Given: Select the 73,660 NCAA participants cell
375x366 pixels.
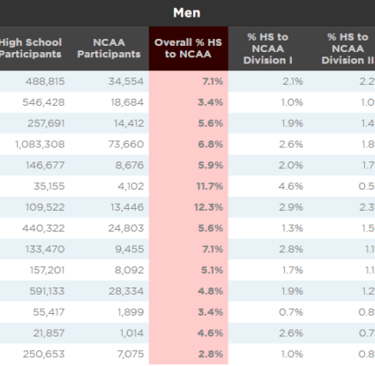Looking at the screenshot, I should tap(126, 144).
